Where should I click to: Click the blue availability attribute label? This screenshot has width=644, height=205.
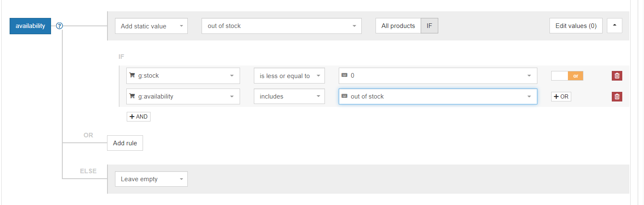30,26
